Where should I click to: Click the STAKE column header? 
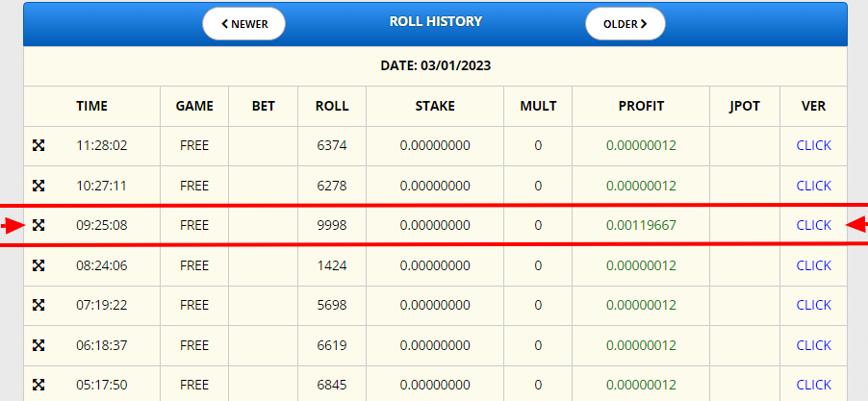[435, 106]
